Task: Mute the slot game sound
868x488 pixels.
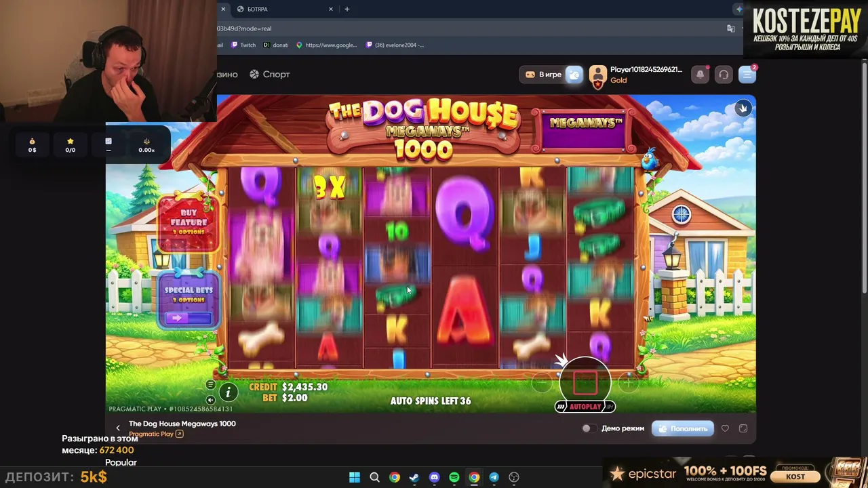Action: point(210,400)
